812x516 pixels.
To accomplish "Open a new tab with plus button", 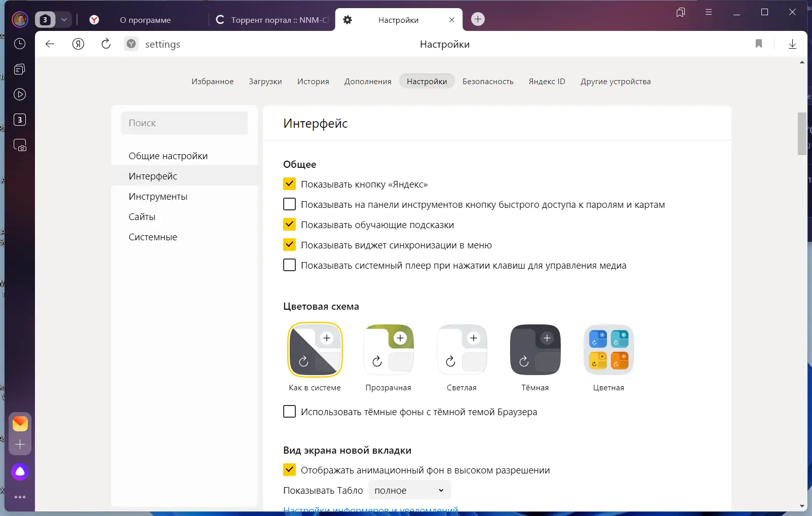I will point(478,19).
